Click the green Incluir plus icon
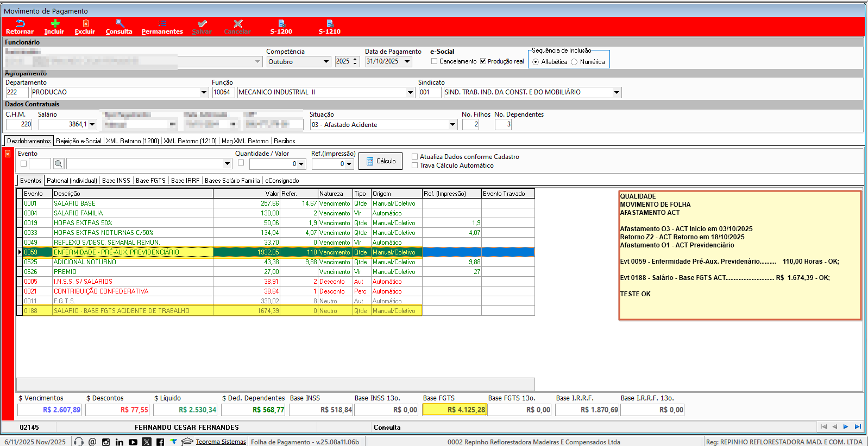Screen dimensions: 868x446 tap(54, 24)
